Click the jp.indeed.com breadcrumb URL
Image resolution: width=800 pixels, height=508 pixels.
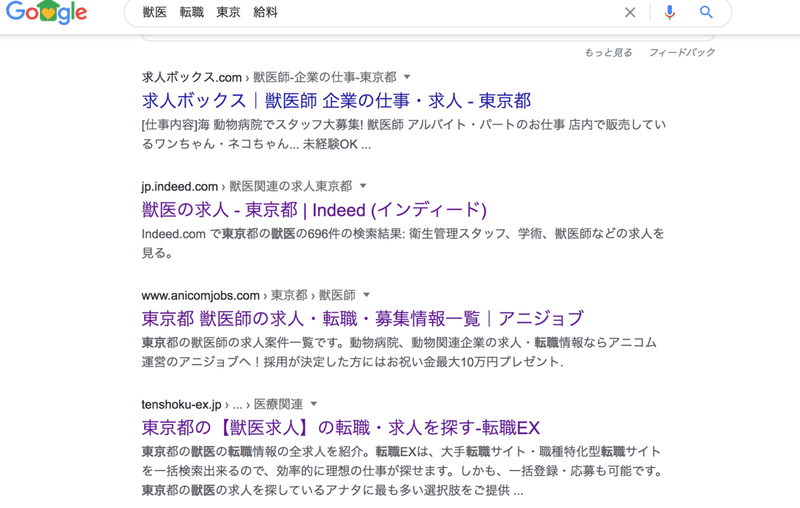tap(180, 187)
